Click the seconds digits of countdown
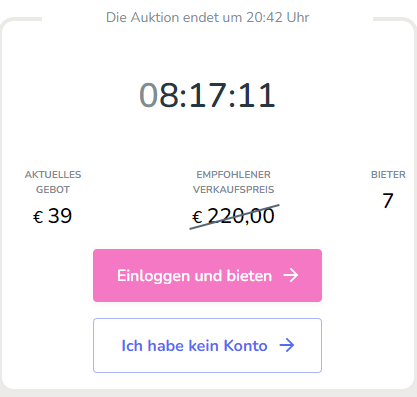This screenshot has width=417, height=397. [257, 96]
